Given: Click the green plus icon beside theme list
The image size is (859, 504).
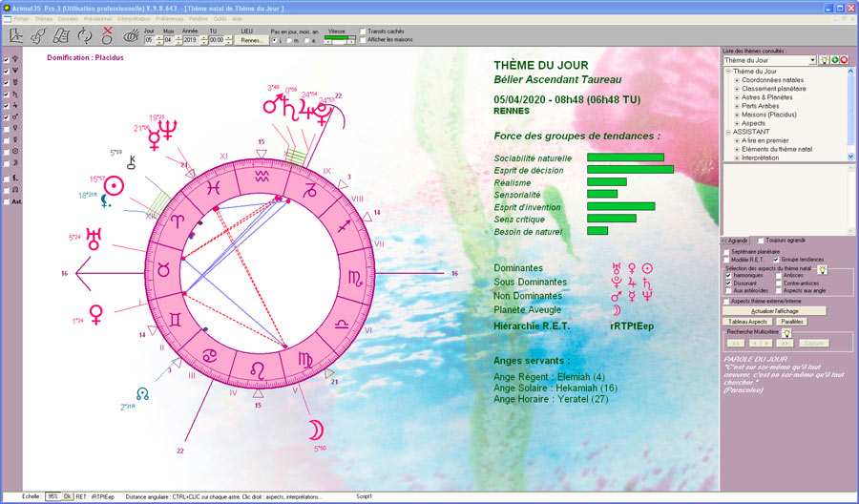Looking at the screenshot, I should (x=834, y=60).
